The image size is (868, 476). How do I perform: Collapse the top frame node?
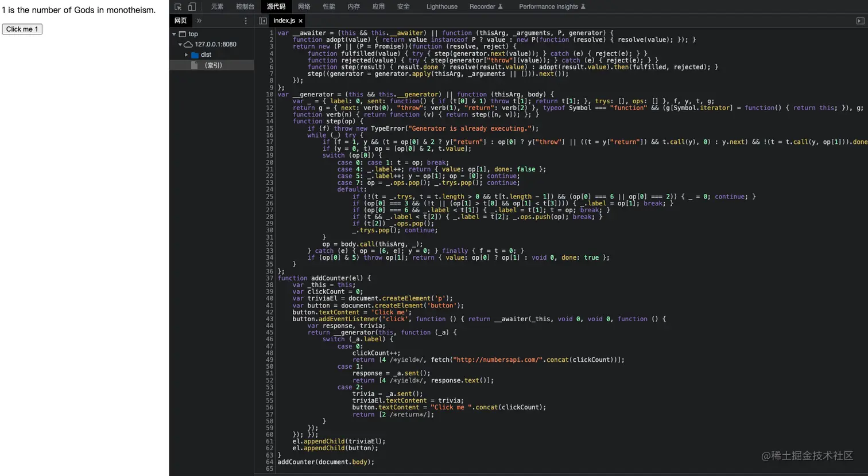pyautogui.click(x=174, y=34)
